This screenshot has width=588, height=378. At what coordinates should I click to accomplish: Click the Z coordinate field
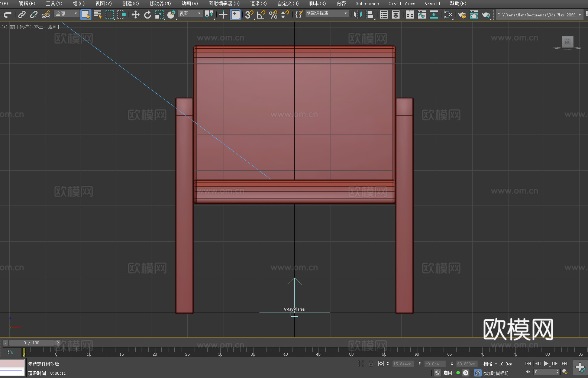pos(466,364)
